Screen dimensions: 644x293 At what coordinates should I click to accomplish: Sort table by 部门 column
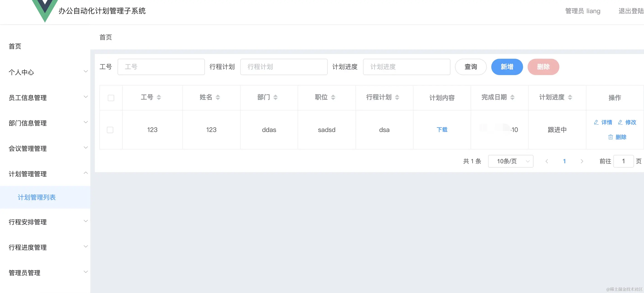click(x=275, y=97)
